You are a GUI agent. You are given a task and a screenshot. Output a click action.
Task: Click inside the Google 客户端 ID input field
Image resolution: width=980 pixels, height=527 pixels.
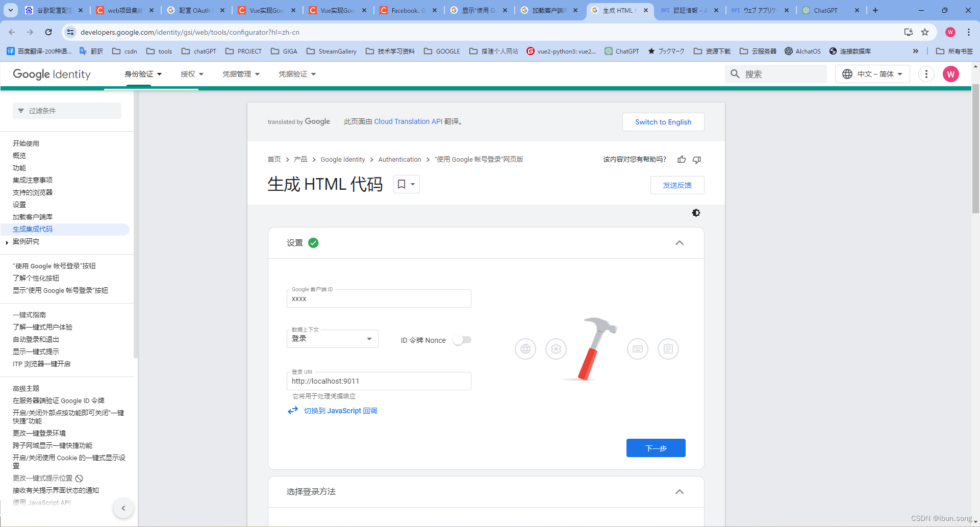click(379, 298)
